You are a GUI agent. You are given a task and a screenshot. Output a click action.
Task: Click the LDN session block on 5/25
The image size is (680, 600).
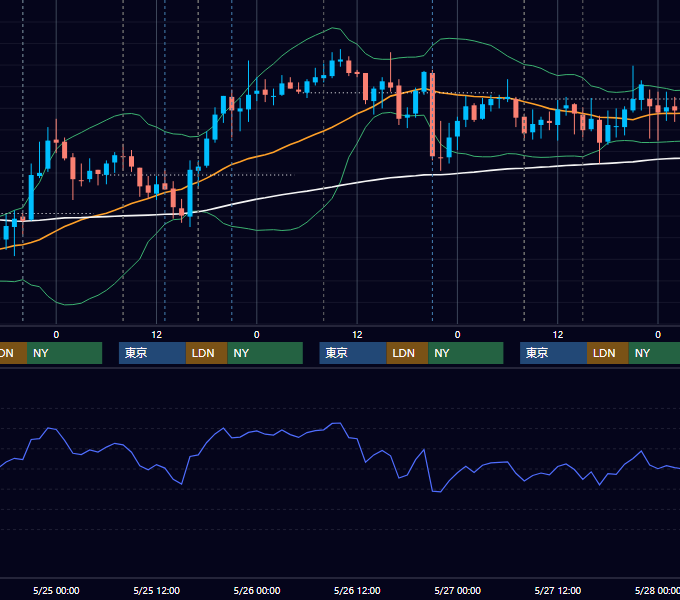tap(206, 353)
